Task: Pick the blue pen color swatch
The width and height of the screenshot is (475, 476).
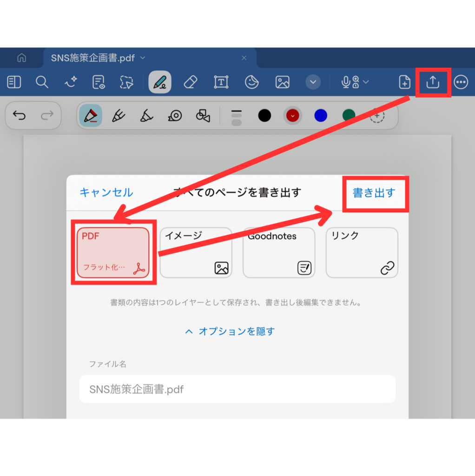Action: coord(321,116)
